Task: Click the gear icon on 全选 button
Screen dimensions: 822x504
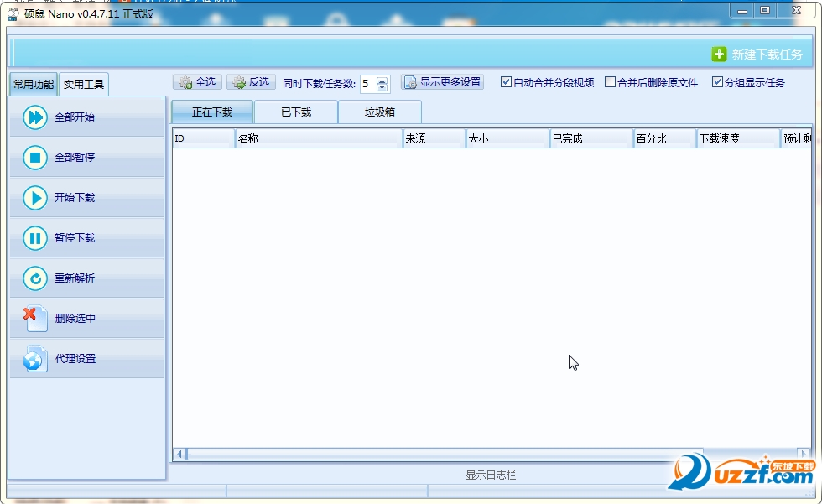Action: click(x=185, y=82)
